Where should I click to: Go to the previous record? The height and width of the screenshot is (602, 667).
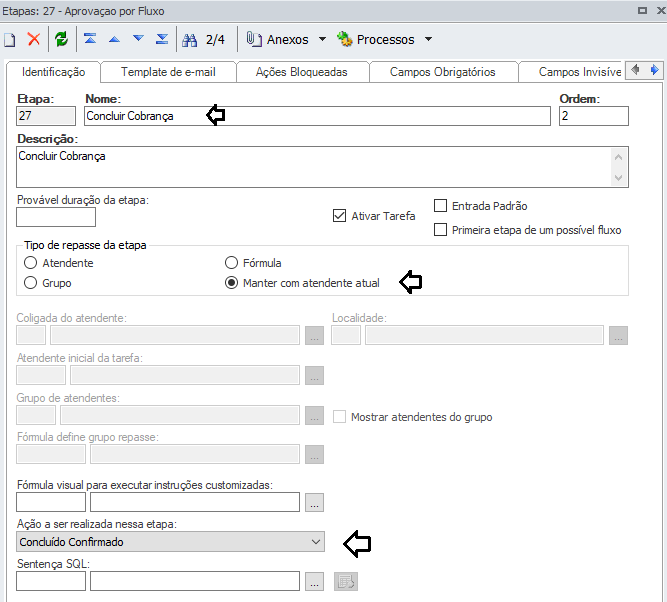click(x=114, y=40)
